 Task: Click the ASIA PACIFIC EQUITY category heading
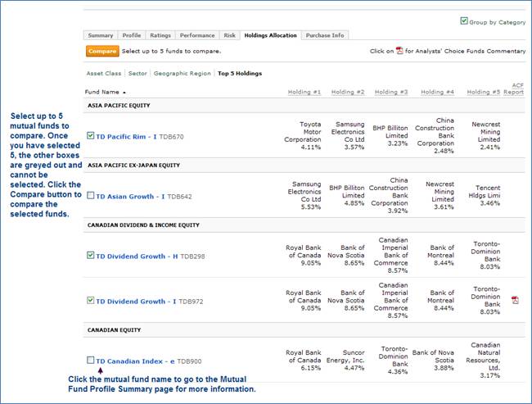click(119, 106)
